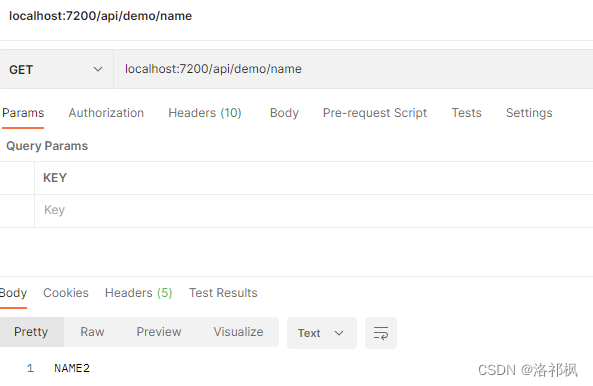This screenshot has height=386, width=593.
Task: Click the request URL input field
Action: coord(353,69)
